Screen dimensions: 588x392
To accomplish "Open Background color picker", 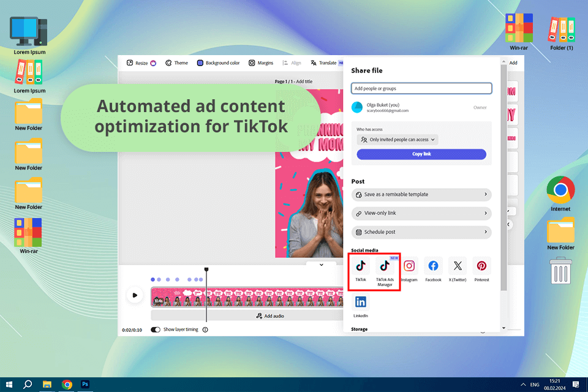I will [x=218, y=63].
